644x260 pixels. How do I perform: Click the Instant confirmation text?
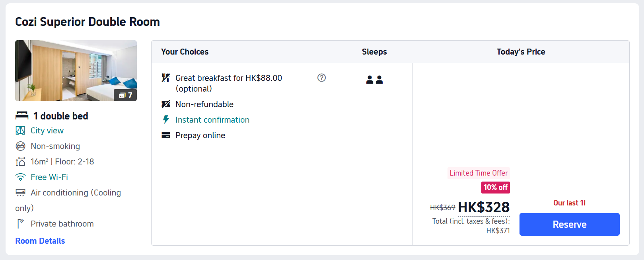pos(212,120)
